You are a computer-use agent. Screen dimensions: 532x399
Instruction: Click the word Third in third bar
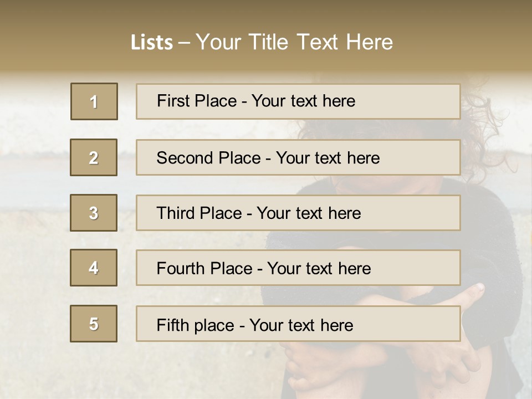(x=175, y=213)
